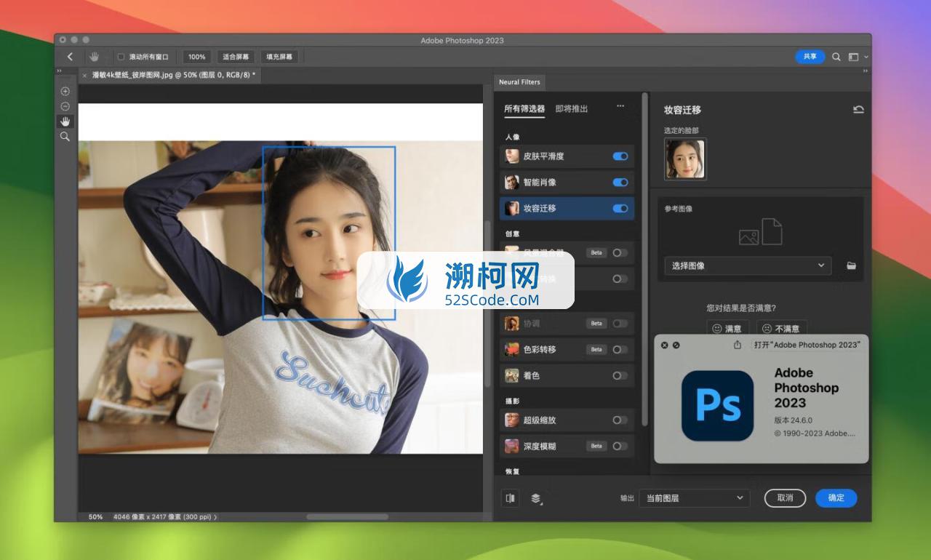Select the zoom in (plus) tool
931x560 pixels.
tap(65, 92)
